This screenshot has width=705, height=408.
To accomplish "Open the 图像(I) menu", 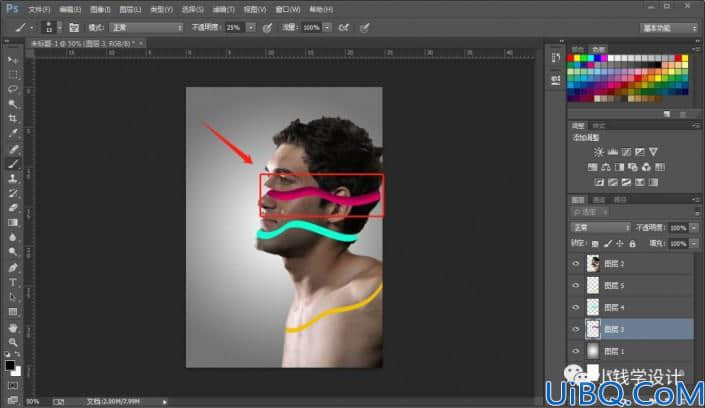I will (100, 9).
